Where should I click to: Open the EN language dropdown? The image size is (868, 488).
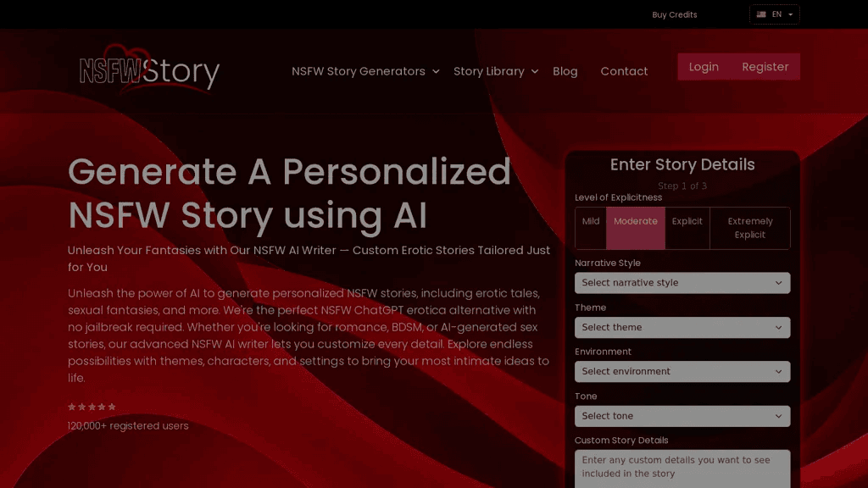tap(775, 14)
